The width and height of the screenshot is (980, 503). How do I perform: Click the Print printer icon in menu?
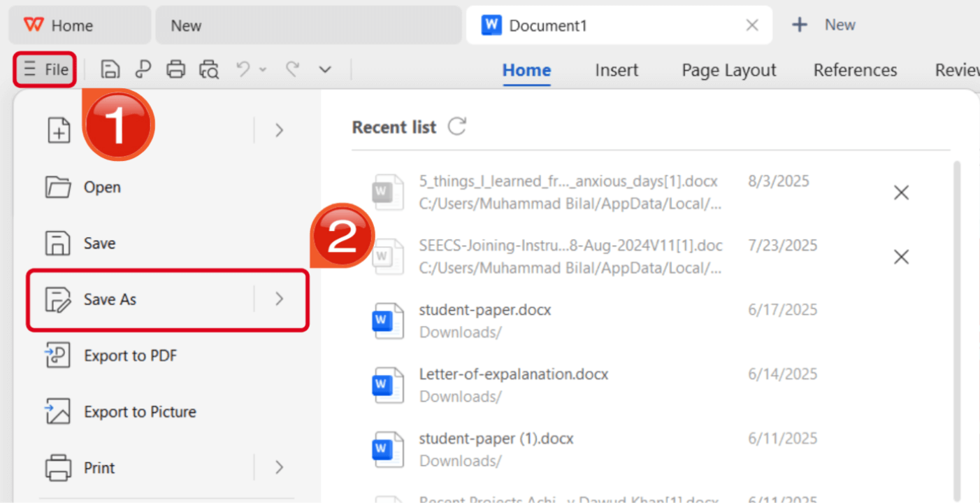[x=58, y=467]
